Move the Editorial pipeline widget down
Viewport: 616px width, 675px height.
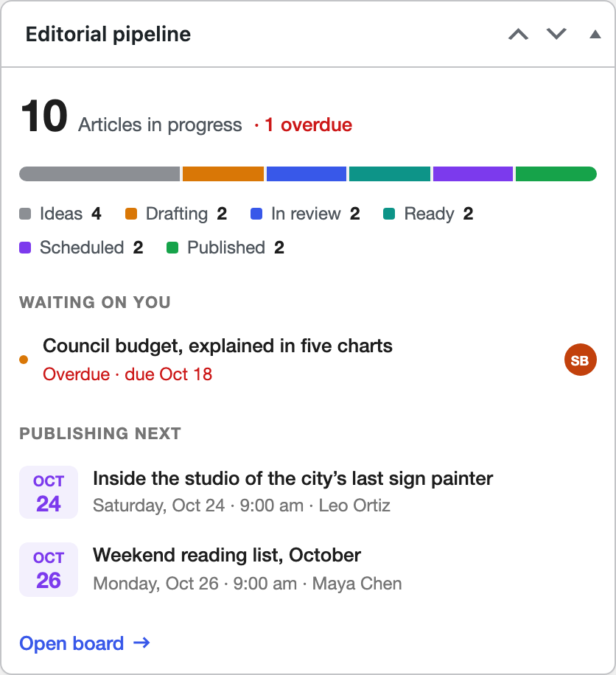(556, 34)
